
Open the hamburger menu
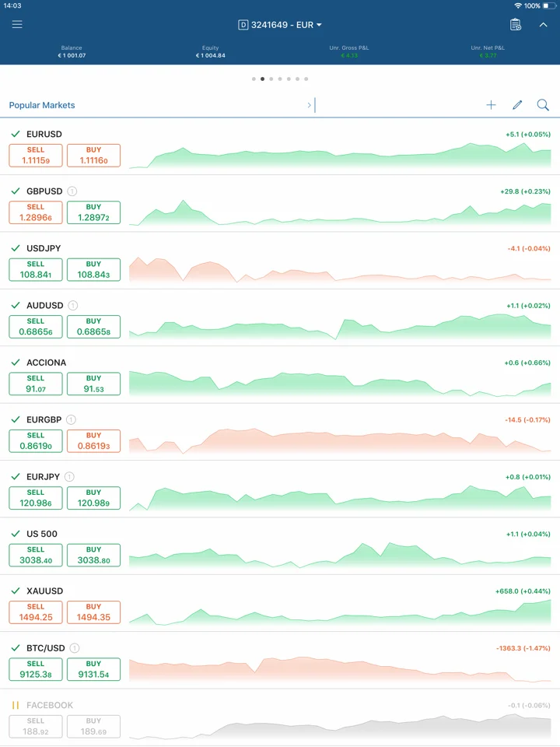[17, 24]
